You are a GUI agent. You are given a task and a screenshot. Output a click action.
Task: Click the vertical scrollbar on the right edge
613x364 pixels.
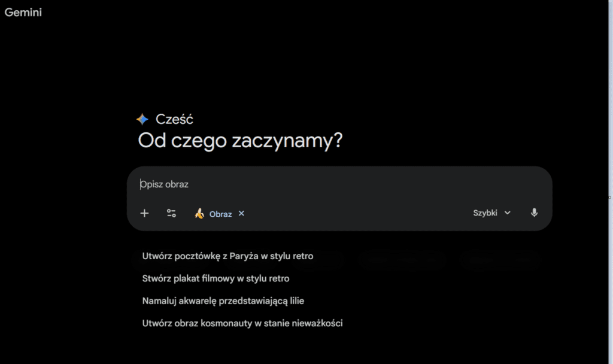[x=610, y=120]
